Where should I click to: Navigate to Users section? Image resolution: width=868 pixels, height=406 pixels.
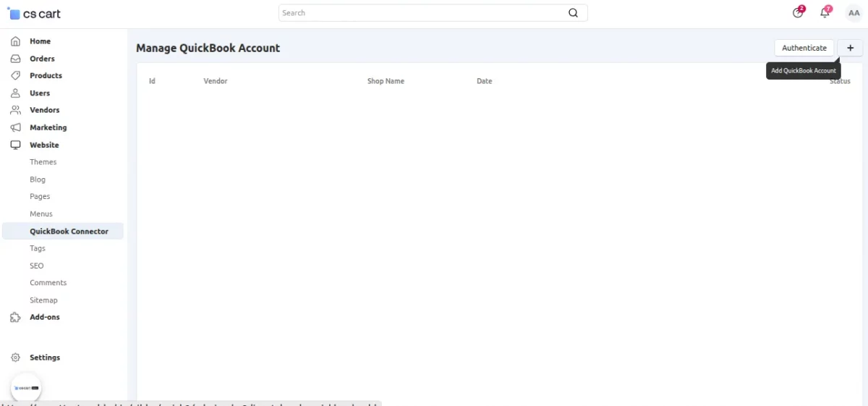[x=40, y=93]
